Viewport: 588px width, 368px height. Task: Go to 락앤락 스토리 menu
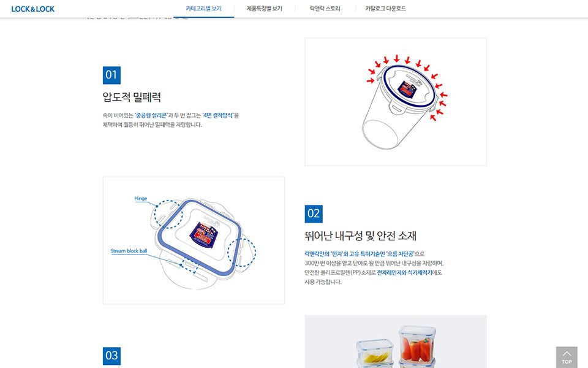pos(325,9)
